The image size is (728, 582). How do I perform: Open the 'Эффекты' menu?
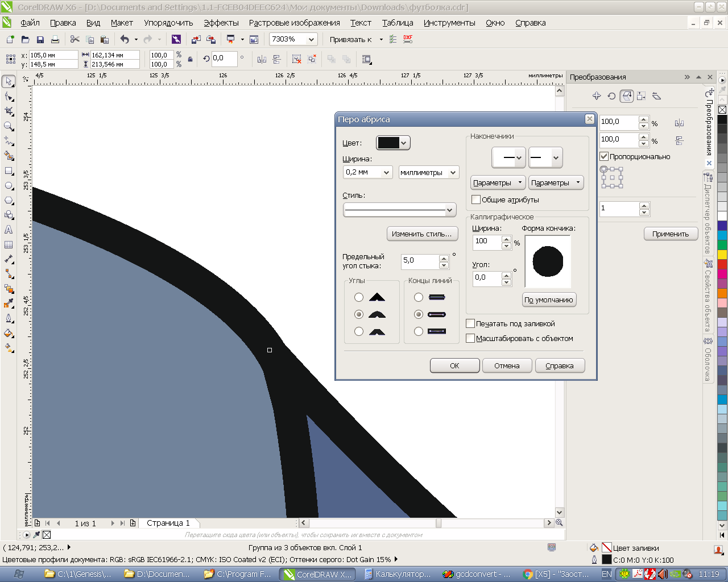[x=221, y=23]
